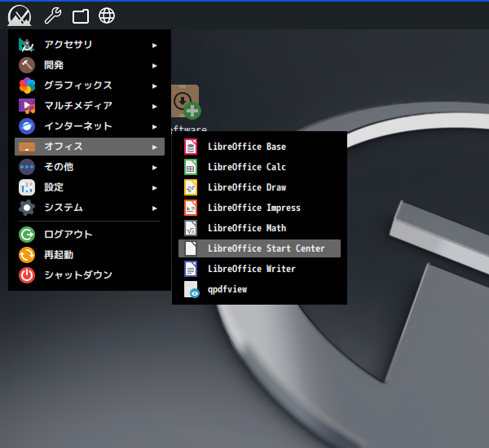Image resolution: width=489 pixels, height=448 pixels.
Task: Click シャットダウン to power off
Action: pyautogui.click(x=77, y=275)
